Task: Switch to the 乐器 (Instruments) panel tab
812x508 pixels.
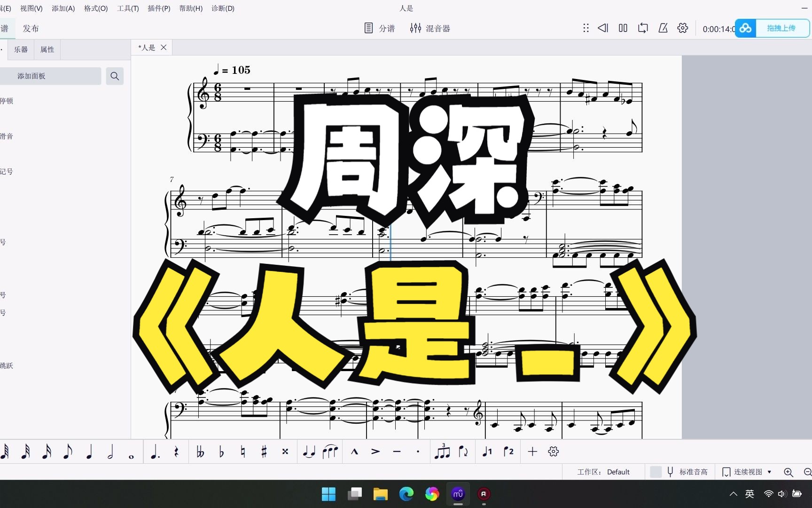Action: pyautogui.click(x=21, y=49)
